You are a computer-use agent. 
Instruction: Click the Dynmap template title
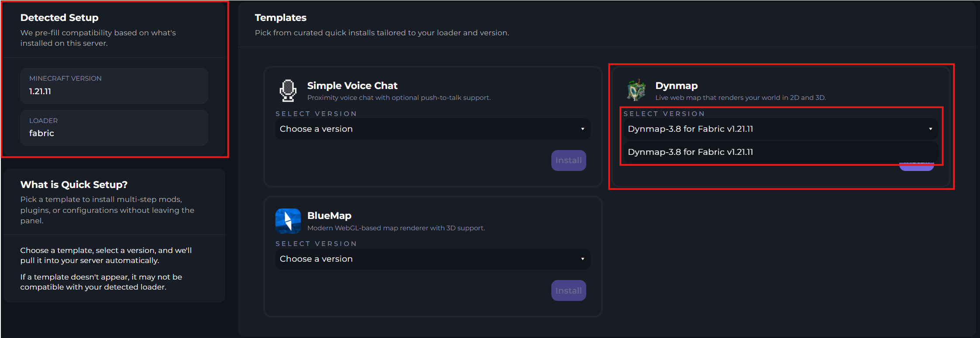[x=676, y=85]
